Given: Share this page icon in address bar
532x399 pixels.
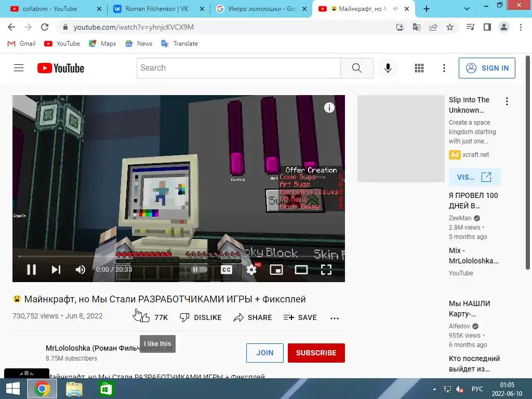Looking at the screenshot, I should pos(433,27).
